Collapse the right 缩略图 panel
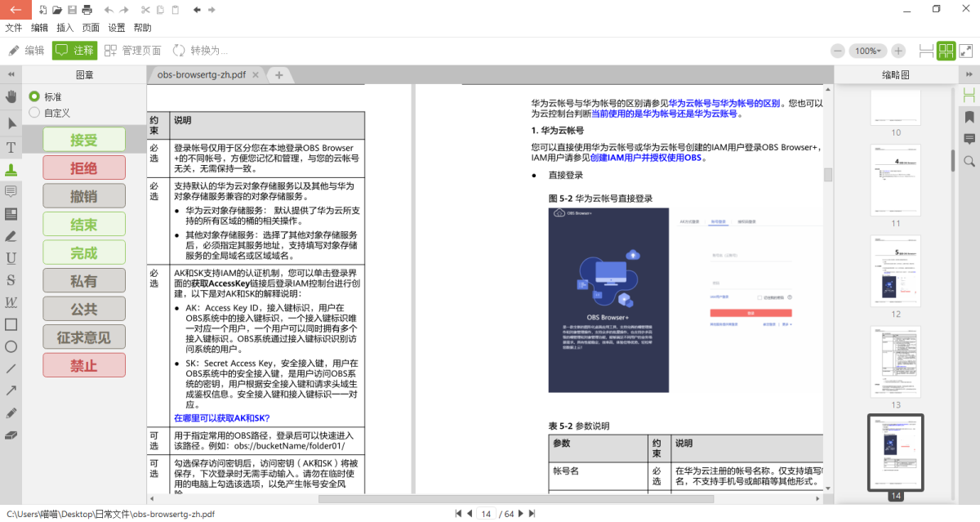Viewport: 980px width, 522px height. [969, 74]
